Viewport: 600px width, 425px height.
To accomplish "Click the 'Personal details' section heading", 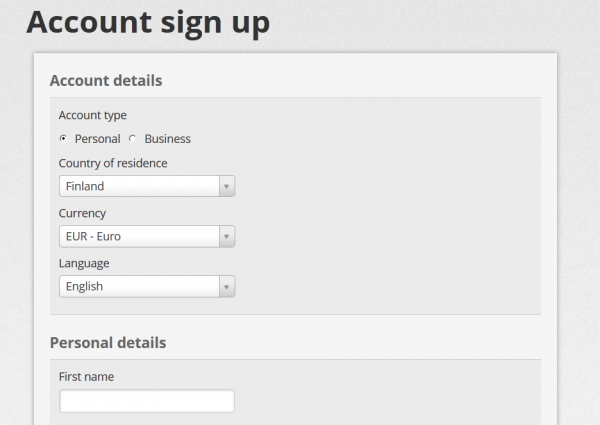I will pyautogui.click(x=108, y=343).
